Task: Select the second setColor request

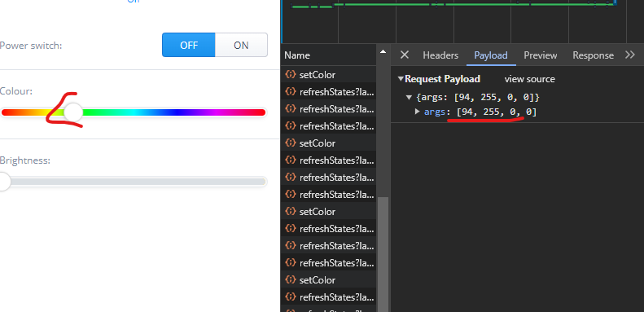Action: [328, 143]
